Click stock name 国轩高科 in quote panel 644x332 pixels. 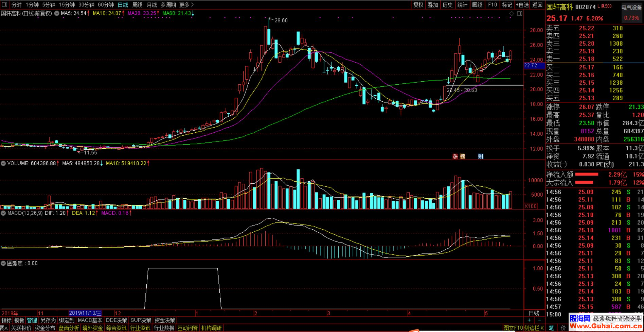(559, 7)
